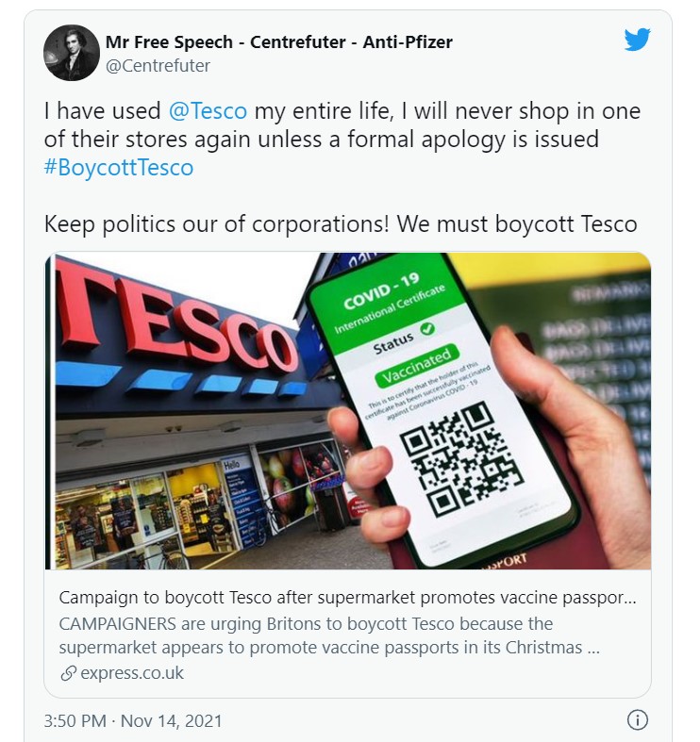Screen dimensions: 700x742
Task: Click the tweet text 'Keep politics our of corporations'
Action: 216,223
